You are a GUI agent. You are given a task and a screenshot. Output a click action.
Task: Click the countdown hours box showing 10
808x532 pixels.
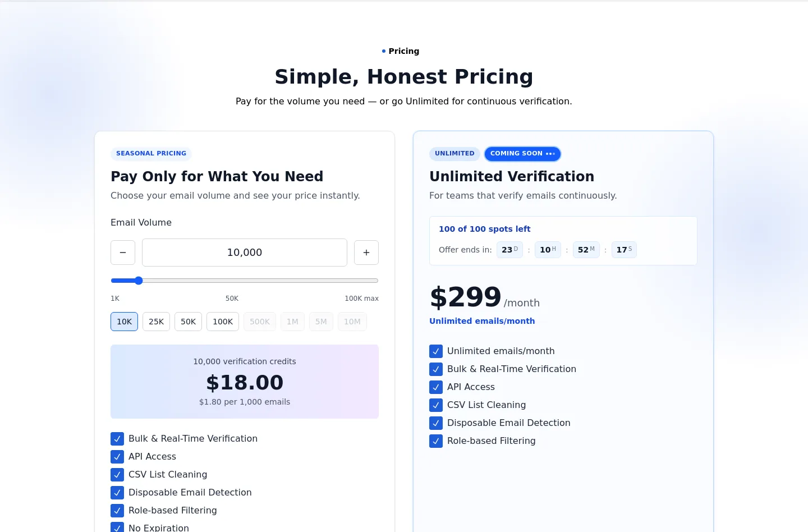548,250
